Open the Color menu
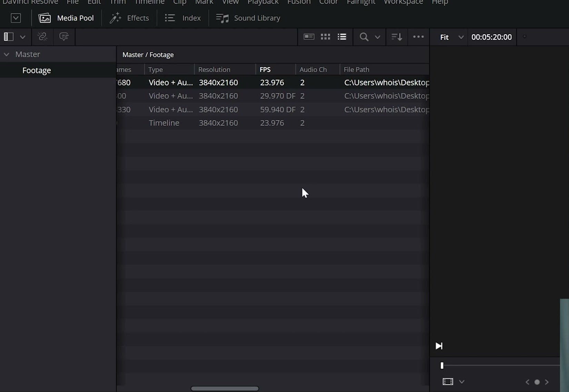The width and height of the screenshot is (569, 392). pyautogui.click(x=328, y=2)
